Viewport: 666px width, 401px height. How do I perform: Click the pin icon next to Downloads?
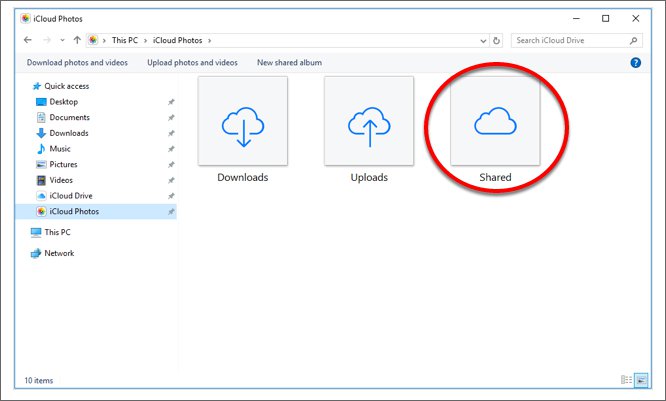[x=171, y=133]
